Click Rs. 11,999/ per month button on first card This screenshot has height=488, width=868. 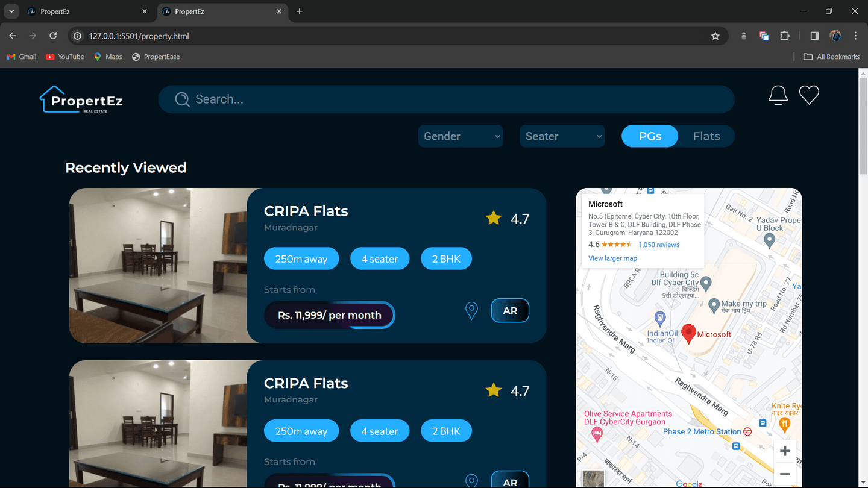330,315
